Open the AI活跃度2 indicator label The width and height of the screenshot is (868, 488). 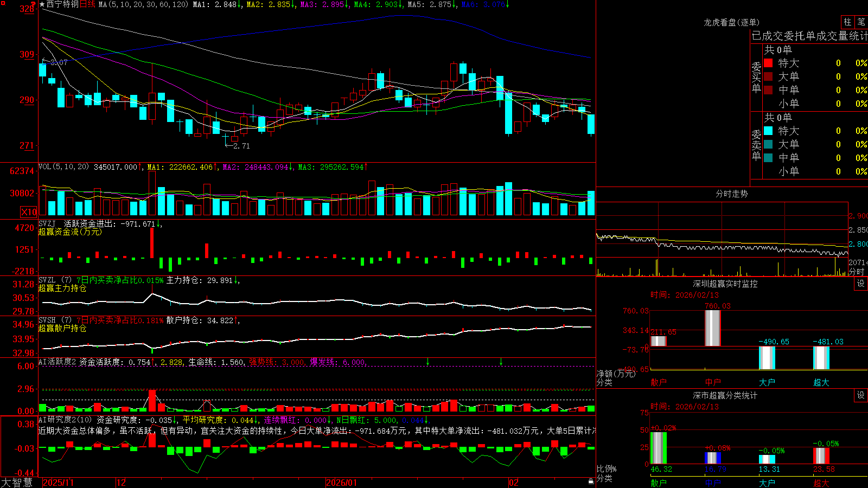tap(58, 362)
